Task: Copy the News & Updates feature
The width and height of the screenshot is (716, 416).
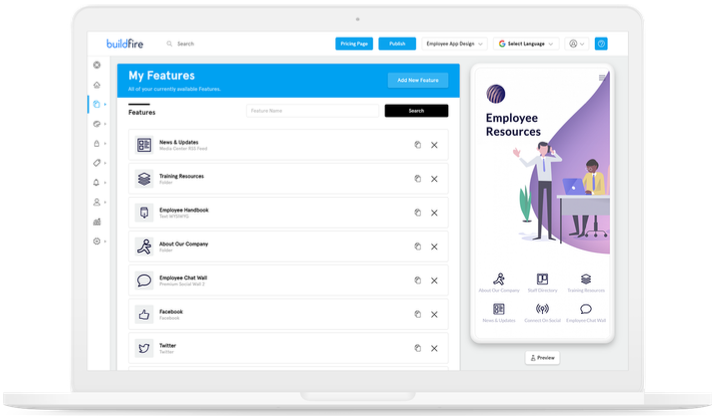Action: (418, 145)
